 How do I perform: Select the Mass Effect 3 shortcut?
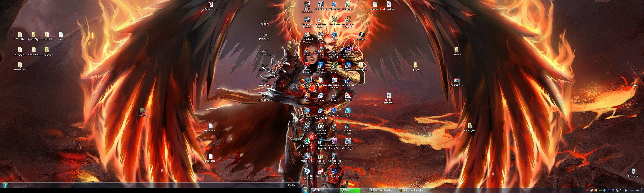pyautogui.click(x=321, y=172)
